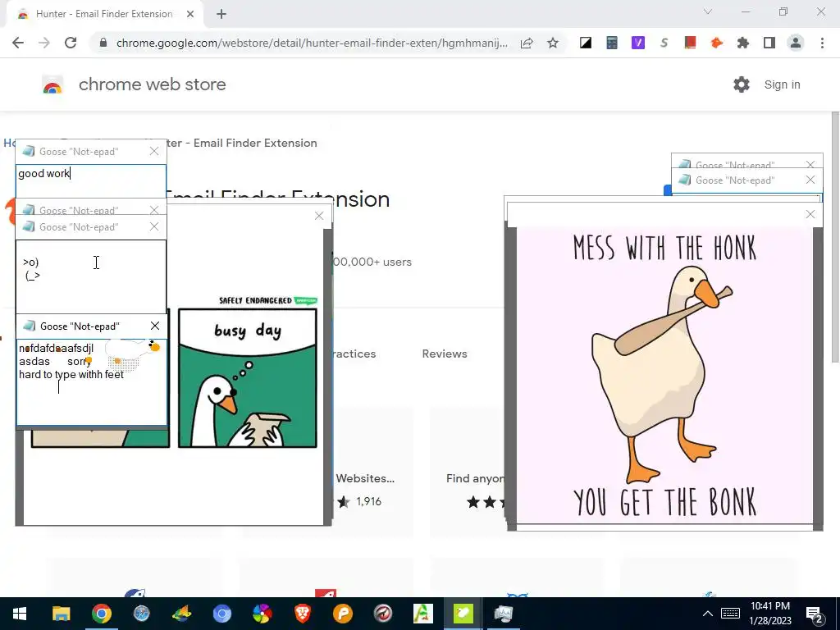This screenshot has width=840, height=630.
Task: Open the calculator extension icon
Action: (612, 43)
